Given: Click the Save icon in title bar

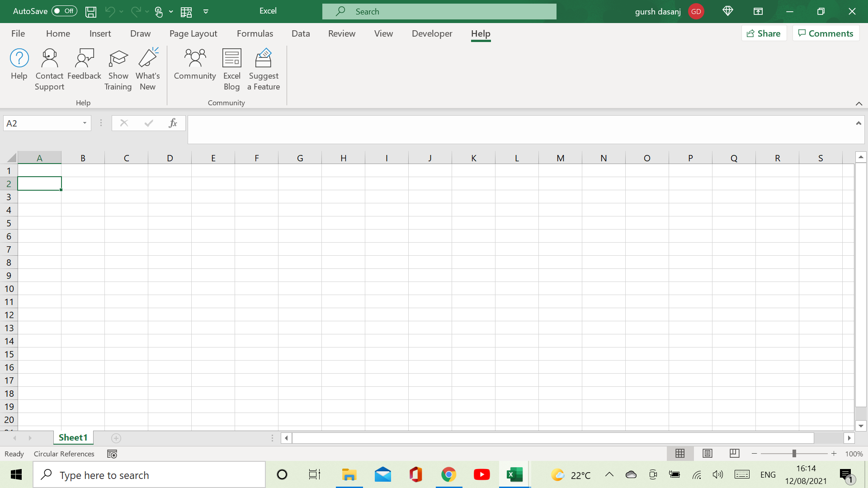Looking at the screenshot, I should [x=91, y=12].
